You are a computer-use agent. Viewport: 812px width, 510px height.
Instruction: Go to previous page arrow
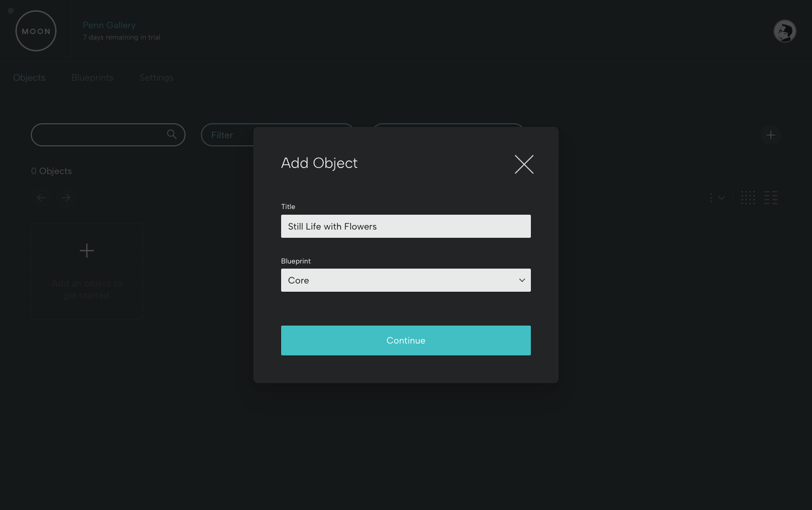(41, 198)
